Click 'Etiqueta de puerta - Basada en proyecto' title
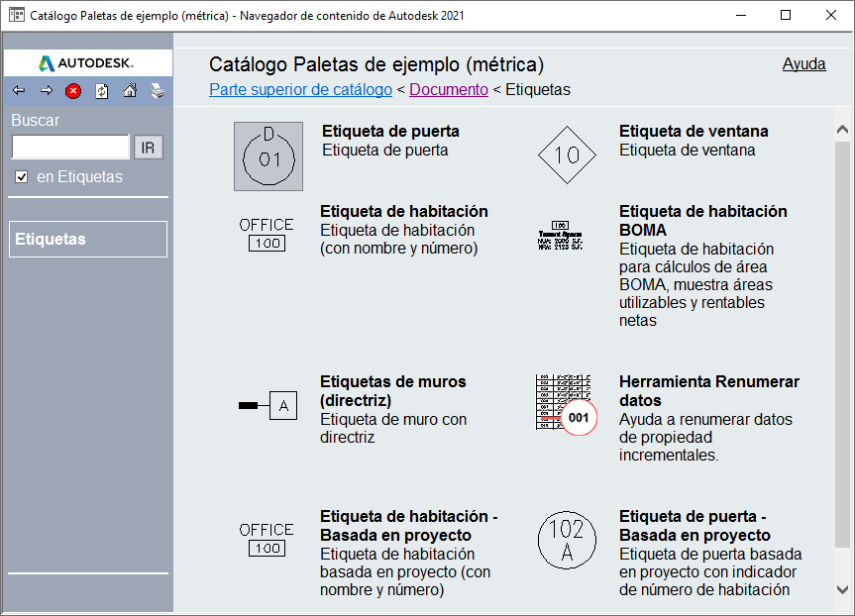This screenshot has width=855, height=616. click(x=695, y=526)
